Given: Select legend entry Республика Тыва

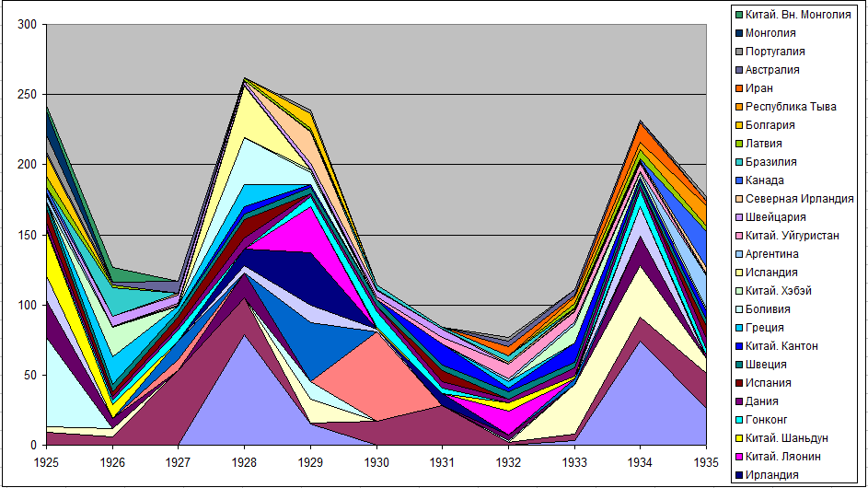Looking at the screenshot, I should tap(786, 107).
